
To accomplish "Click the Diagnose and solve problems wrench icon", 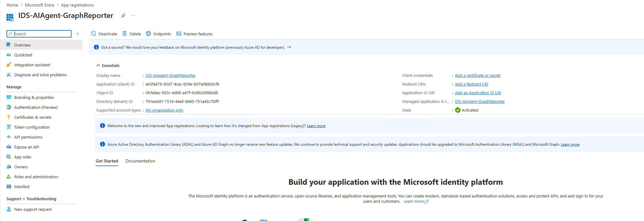I will click(x=9, y=74).
